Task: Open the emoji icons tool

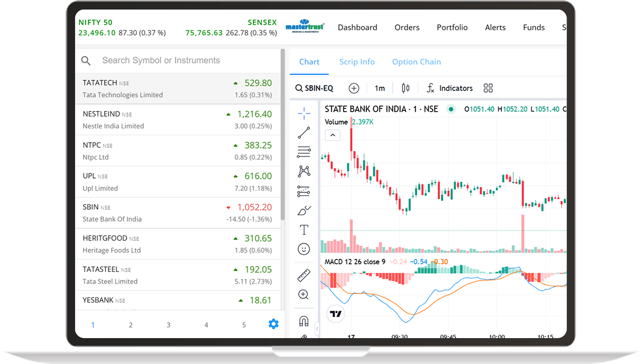Action: click(304, 249)
